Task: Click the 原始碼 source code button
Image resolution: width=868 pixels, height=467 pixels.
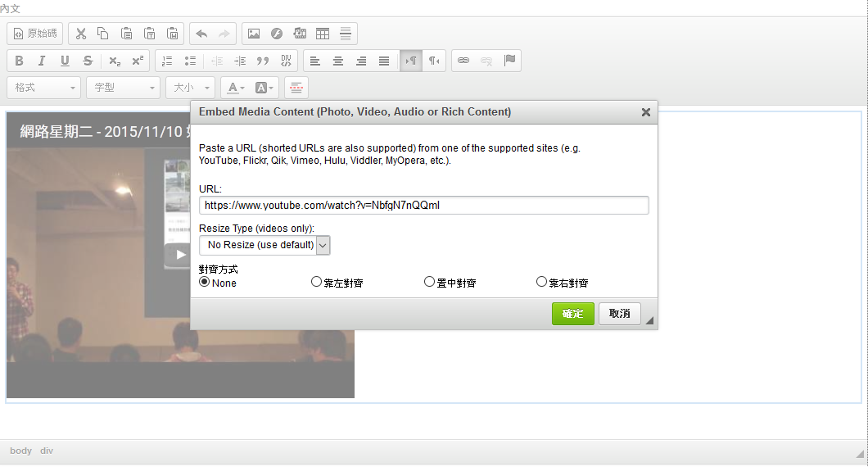Action: coord(35,34)
